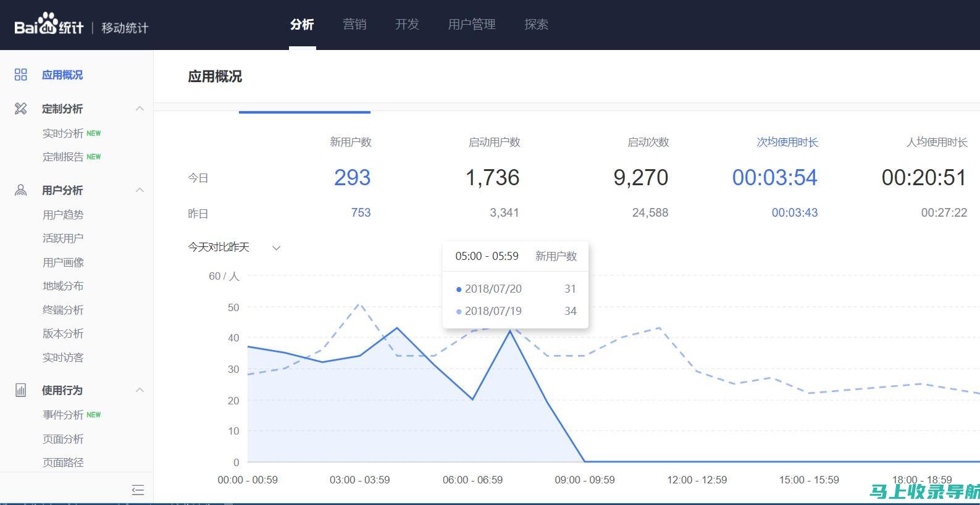Open 版本分析 in the sidebar
The width and height of the screenshot is (980, 505).
[x=63, y=333]
